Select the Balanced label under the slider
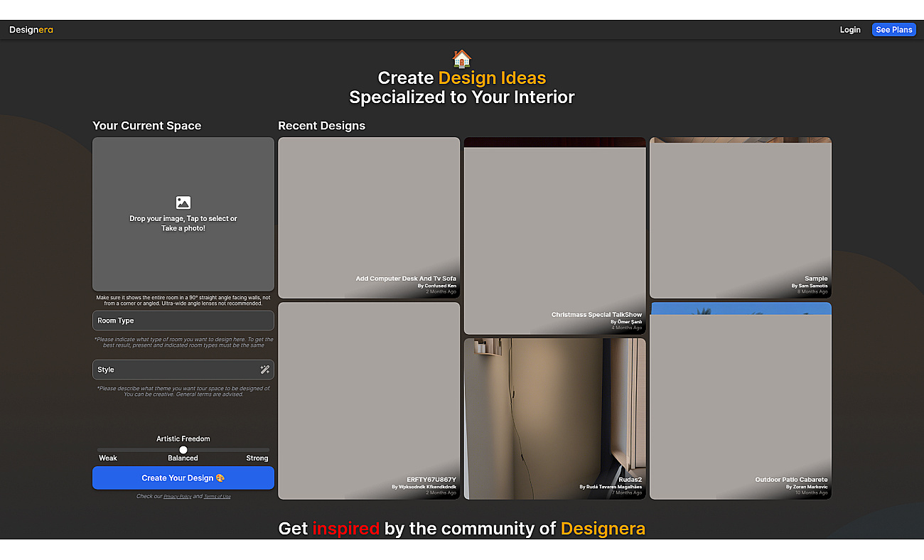This screenshot has width=924, height=560. pyautogui.click(x=183, y=458)
